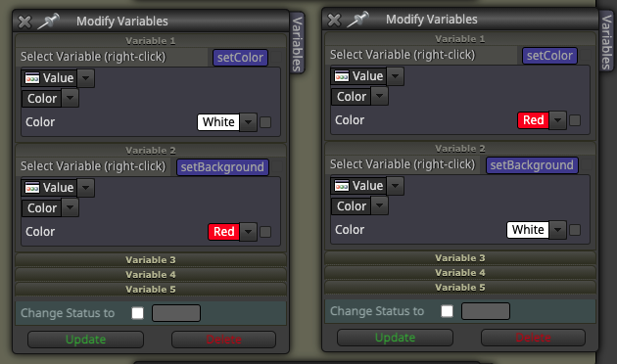Open the Variables side tab on left panel
Viewport: 617px width, 364px height.
[297, 43]
